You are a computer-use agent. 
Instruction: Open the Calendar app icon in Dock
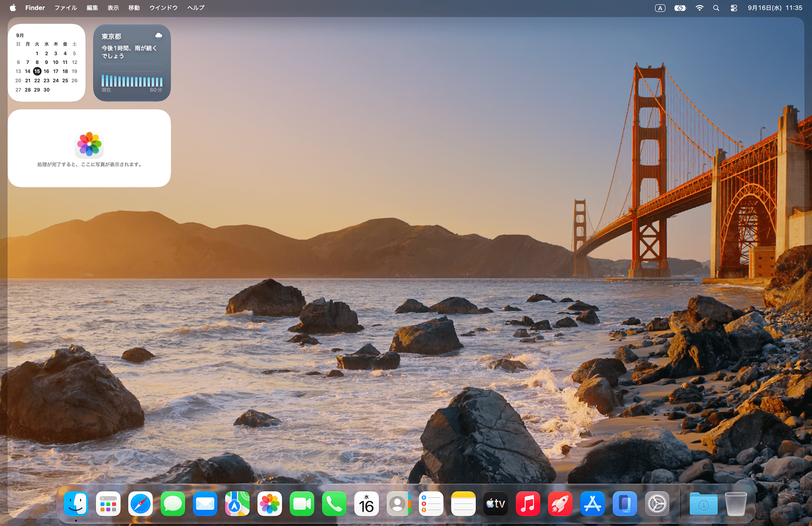366,504
